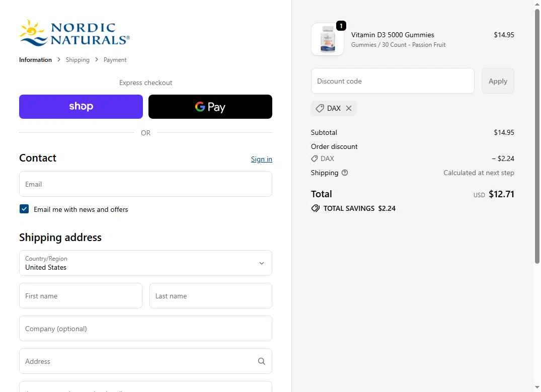Click the USD currency label

point(479,195)
